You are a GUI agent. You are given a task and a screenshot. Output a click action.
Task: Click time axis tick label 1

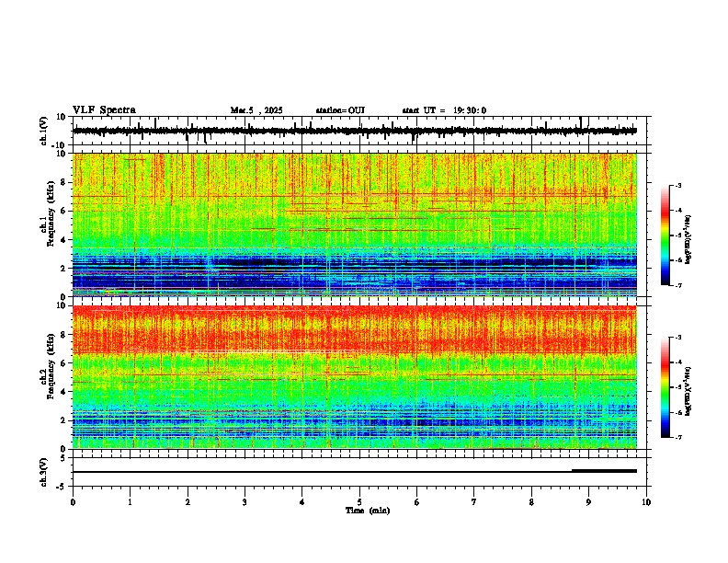tap(130, 502)
